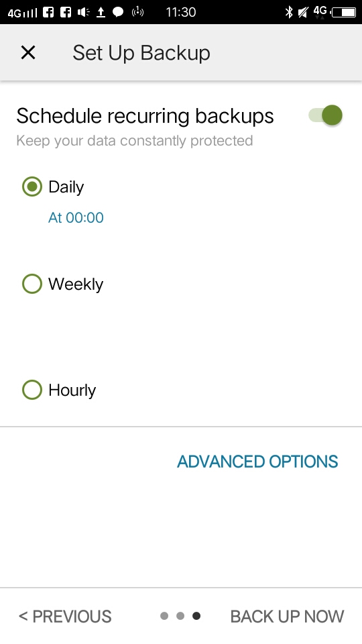The height and width of the screenshot is (644, 362).
Task: Go back with PREVIOUS button
Action: 65,616
